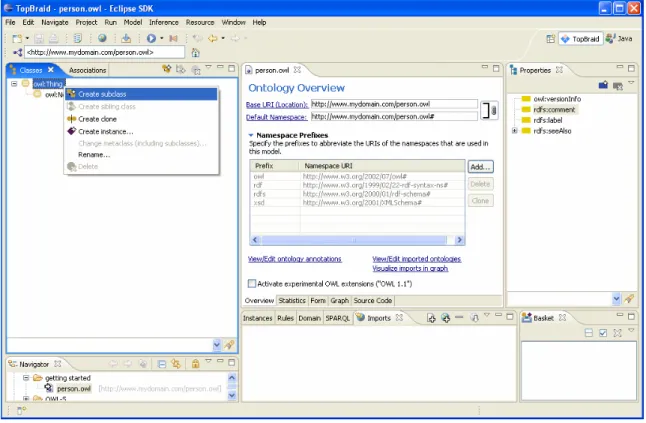
Task: Open the SPARQL tab
Action: (x=337, y=318)
